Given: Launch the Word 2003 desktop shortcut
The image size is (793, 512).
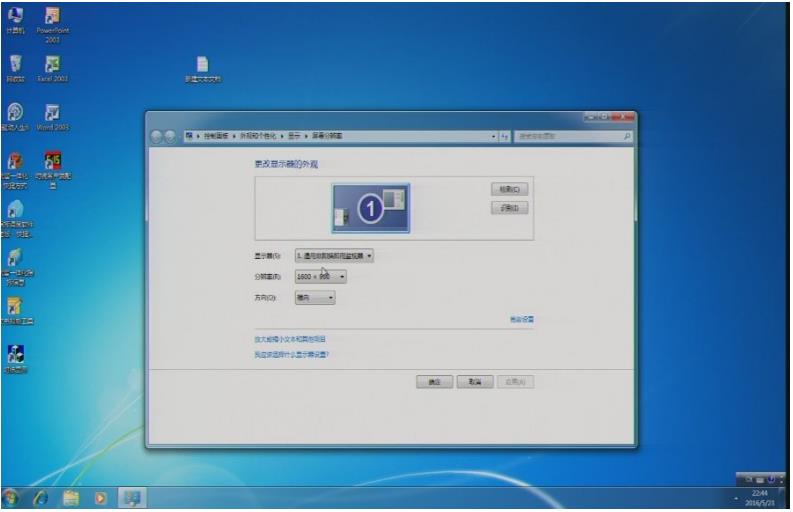Looking at the screenshot, I should pos(52,113).
